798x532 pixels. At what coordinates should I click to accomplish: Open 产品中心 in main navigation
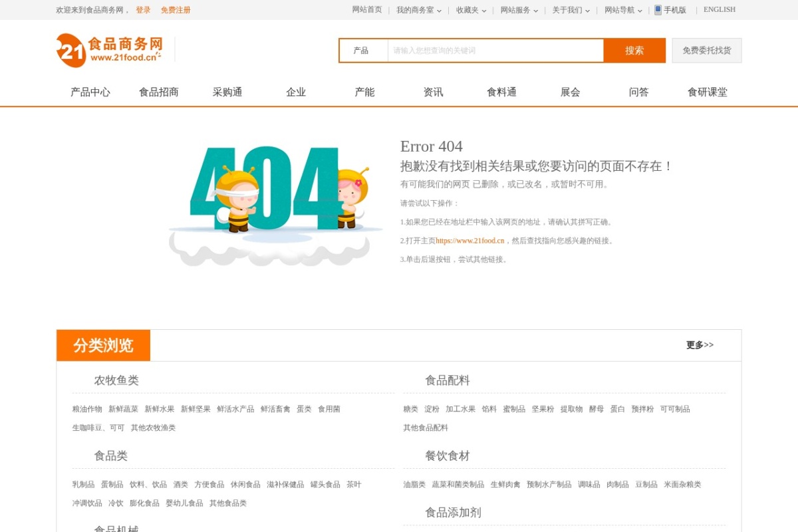point(90,92)
